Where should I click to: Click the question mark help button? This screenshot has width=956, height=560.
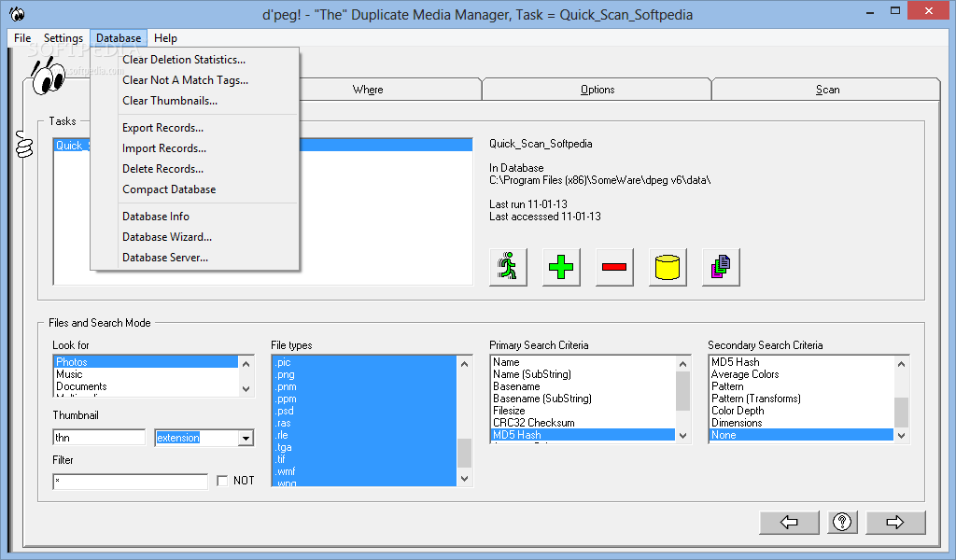[x=842, y=523]
